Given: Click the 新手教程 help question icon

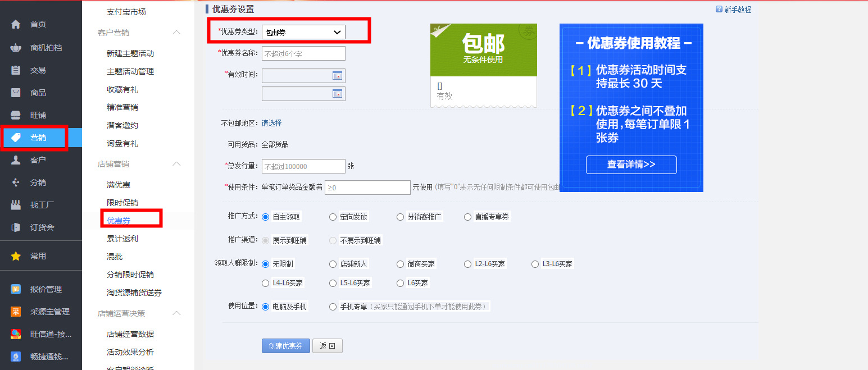Looking at the screenshot, I should [719, 10].
